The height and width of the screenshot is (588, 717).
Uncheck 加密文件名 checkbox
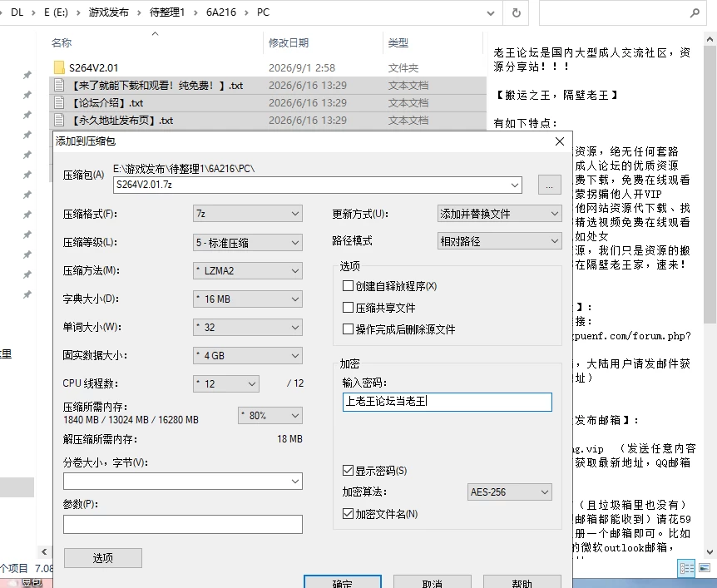click(x=348, y=513)
